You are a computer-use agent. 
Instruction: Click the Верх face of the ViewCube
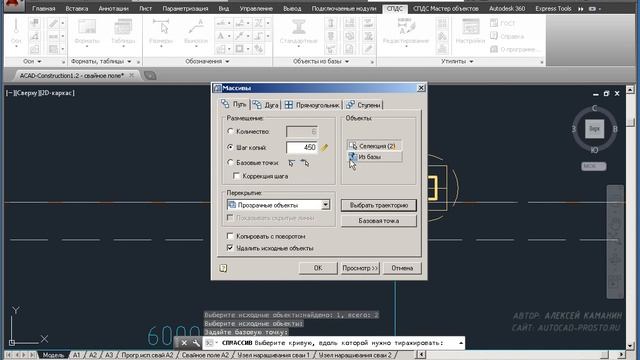(594, 129)
